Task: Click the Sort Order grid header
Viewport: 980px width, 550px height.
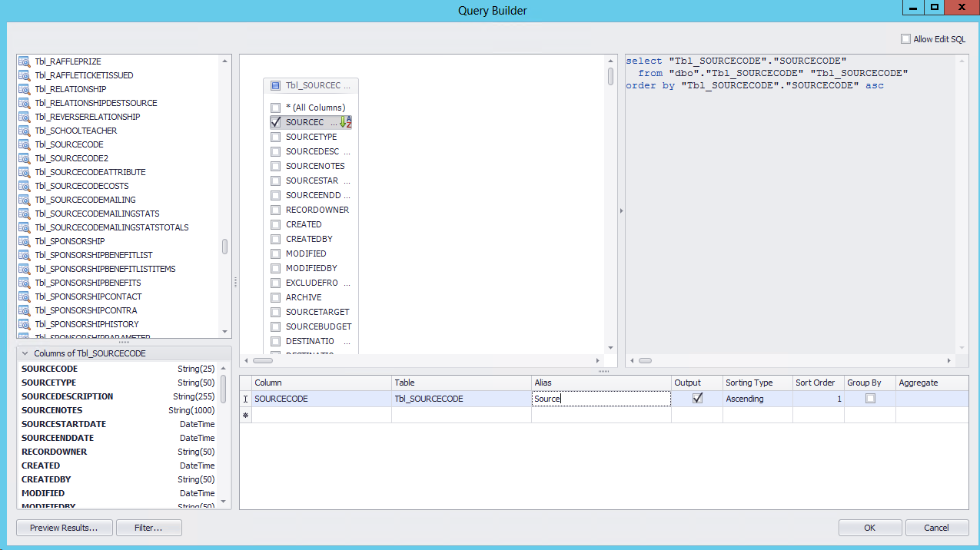Action: (x=818, y=383)
